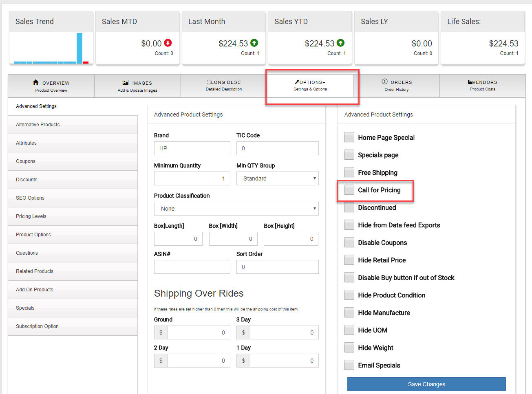Image resolution: width=532 pixels, height=394 pixels.
Task: Click the green up arrow in Last Month
Action: point(254,43)
